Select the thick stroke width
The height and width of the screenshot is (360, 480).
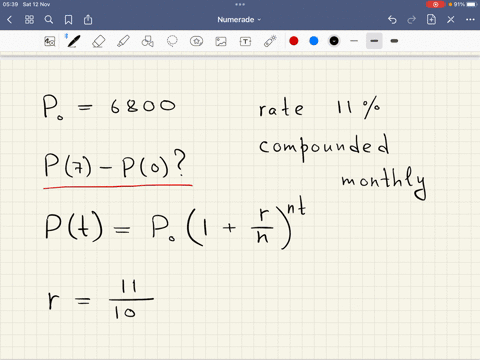[394, 41]
